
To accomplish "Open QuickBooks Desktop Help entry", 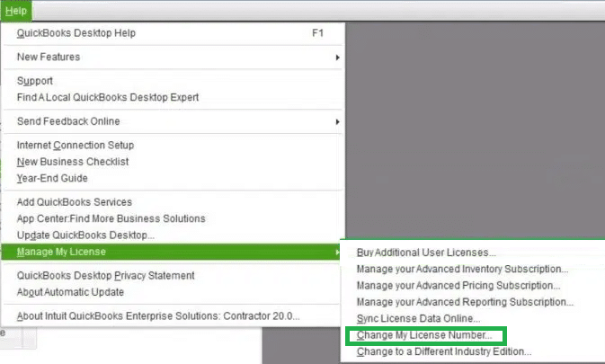I will [76, 33].
